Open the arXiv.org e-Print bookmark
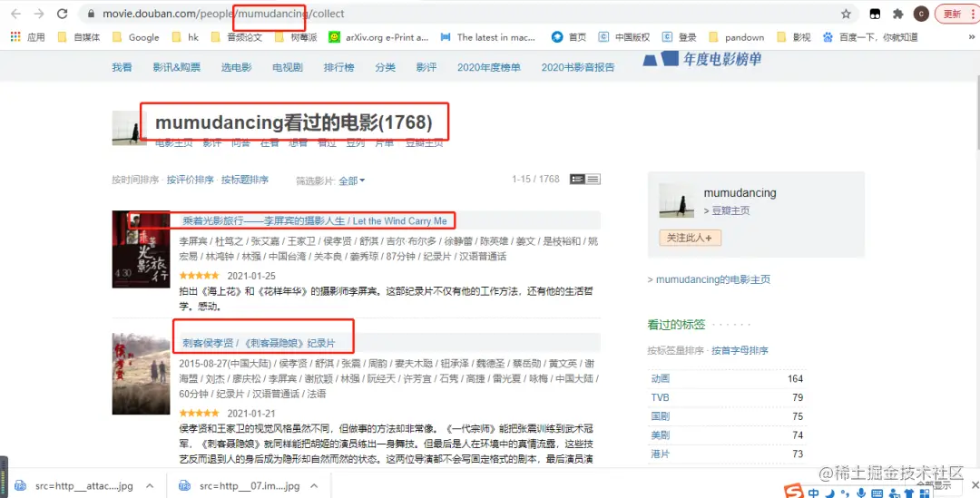Viewport: 980px width, 498px height. (x=378, y=37)
